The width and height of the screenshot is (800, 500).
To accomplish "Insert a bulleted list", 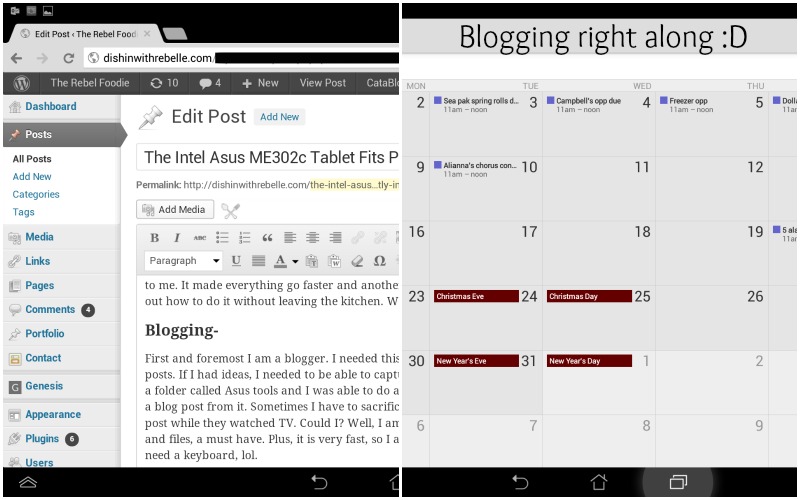I will tap(222, 237).
